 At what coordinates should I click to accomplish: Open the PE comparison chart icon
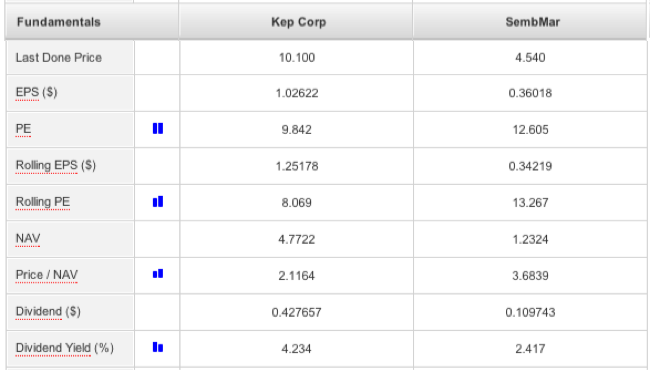(x=158, y=129)
